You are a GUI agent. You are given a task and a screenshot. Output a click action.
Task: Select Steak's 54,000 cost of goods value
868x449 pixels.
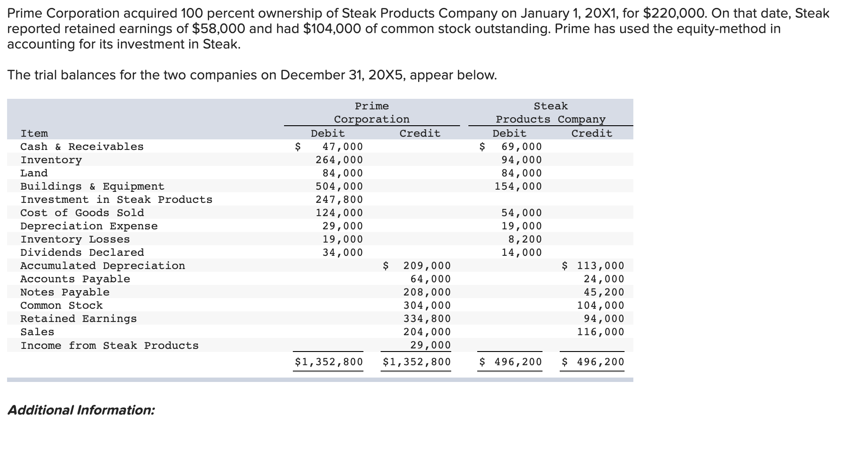(522, 213)
